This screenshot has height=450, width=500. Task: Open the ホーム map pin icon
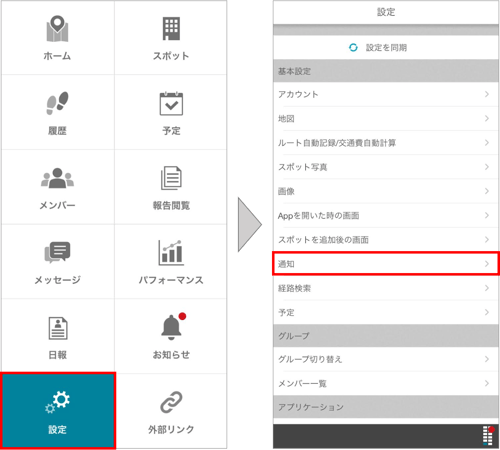[57, 29]
